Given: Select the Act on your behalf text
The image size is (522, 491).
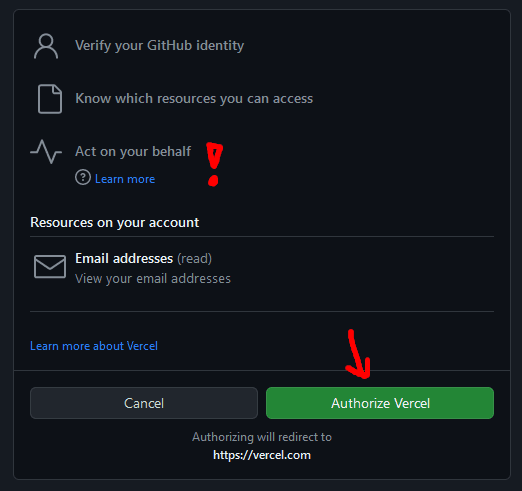Looking at the screenshot, I should tap(133, 152).
